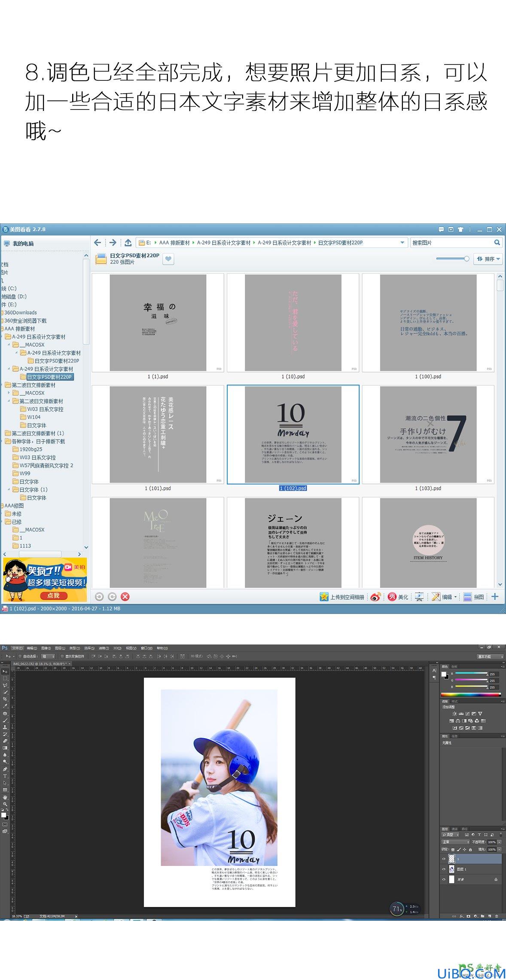Screen dimensions: 506x980
Task: Click the favorite heart icon beside folder name
Action: (168, 259)
